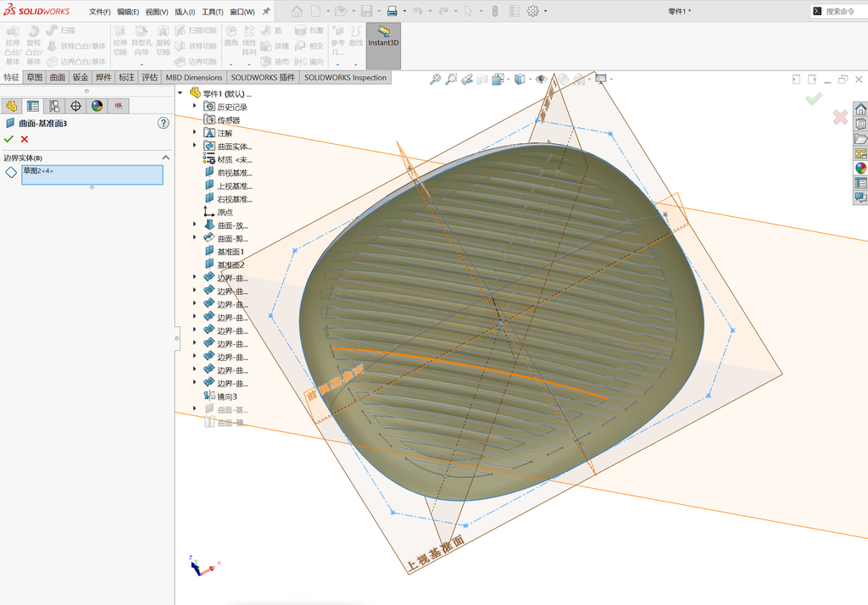Open the SOLIDWORKS Forum task pane icon

pyautogui.click(x=860, y=197)
